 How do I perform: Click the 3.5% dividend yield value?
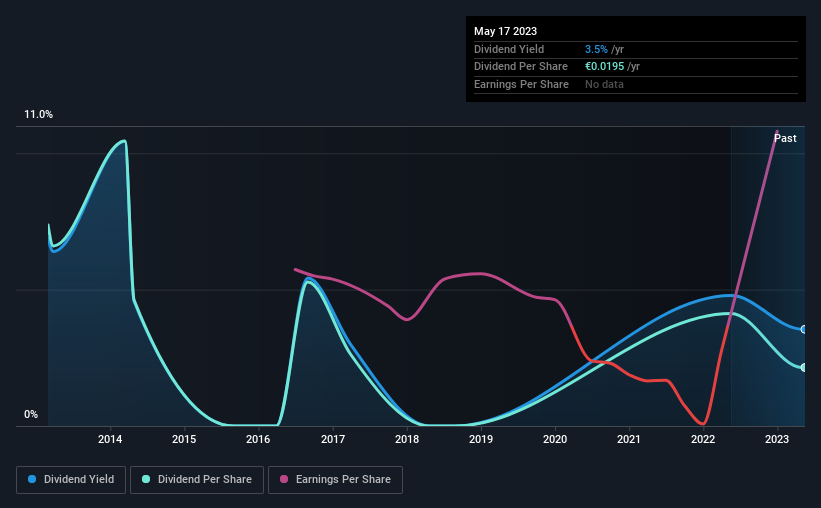pos(596,49)
